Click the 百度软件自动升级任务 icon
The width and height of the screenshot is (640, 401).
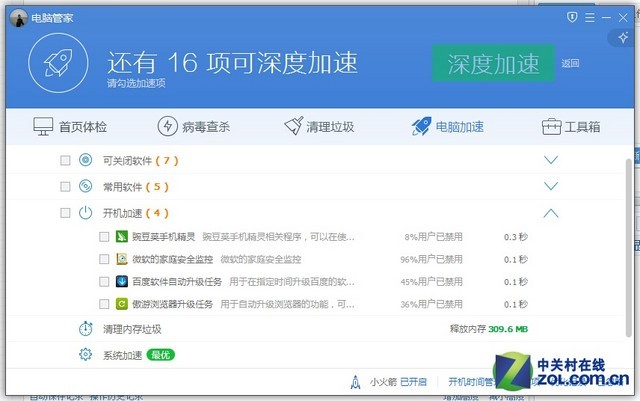[x=122, y=282]
